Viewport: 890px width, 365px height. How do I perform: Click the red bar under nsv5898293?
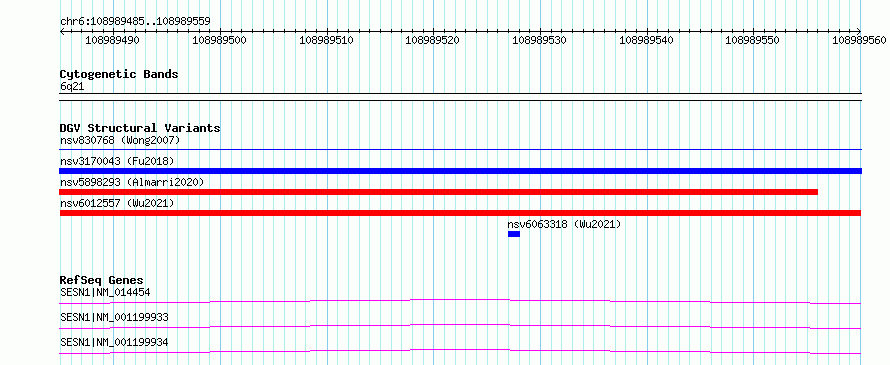coord(439,192)
